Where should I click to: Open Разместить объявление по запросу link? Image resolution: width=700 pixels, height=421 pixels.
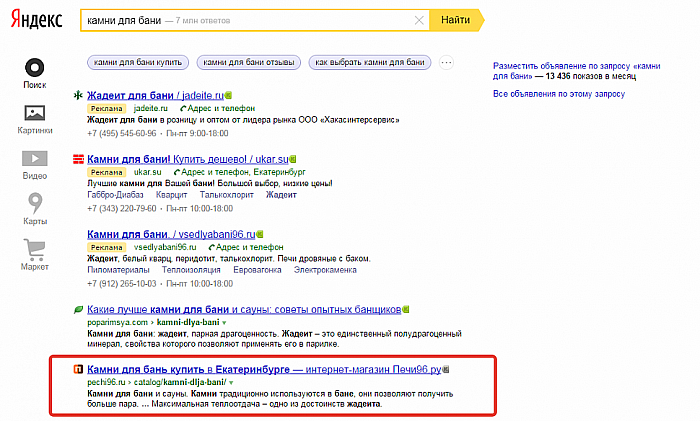point(576,71)
